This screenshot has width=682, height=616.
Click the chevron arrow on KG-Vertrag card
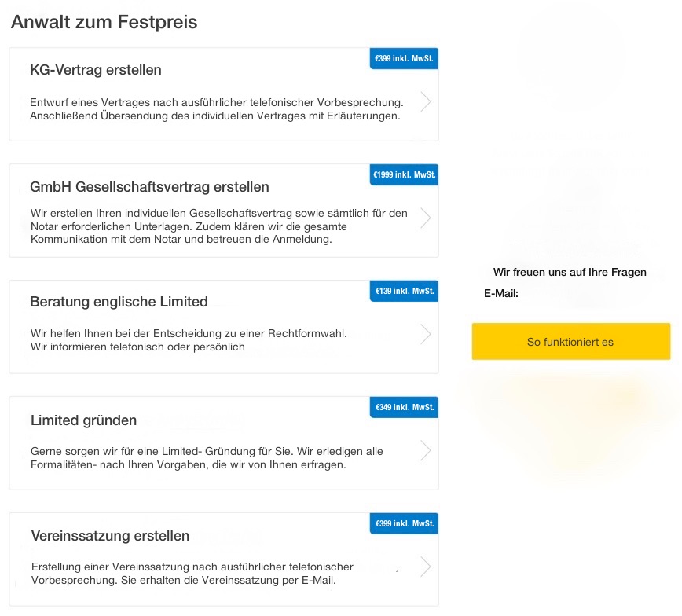point(425,101)
